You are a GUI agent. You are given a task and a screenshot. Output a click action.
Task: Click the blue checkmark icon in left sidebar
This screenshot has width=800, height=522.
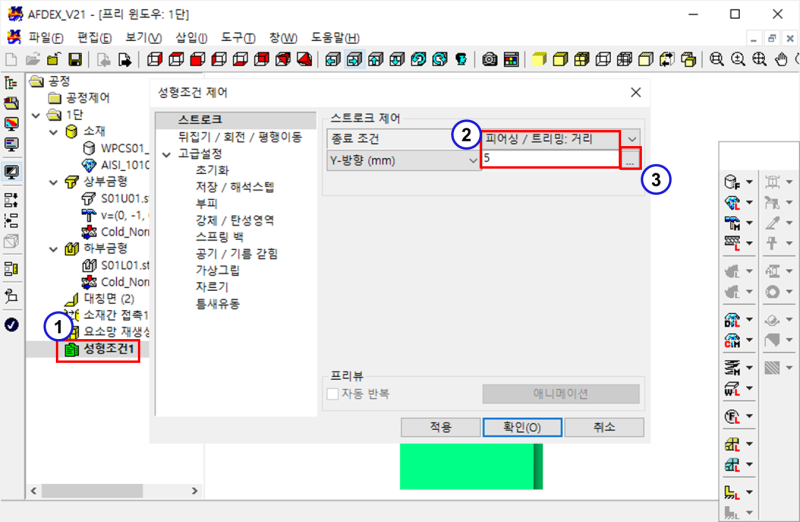[12, 324]
